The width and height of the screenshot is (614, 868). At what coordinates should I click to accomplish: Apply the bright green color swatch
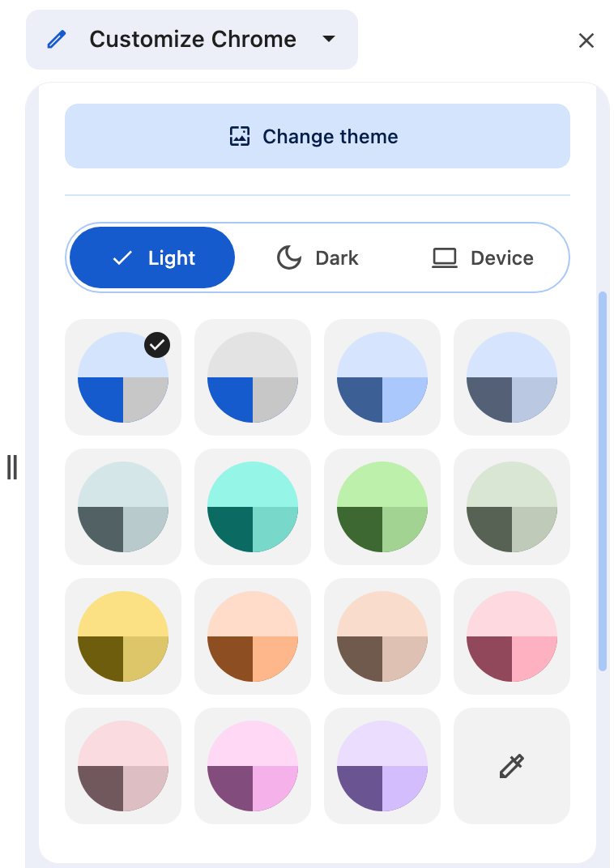pyautogui.click(x=382, y=507)
